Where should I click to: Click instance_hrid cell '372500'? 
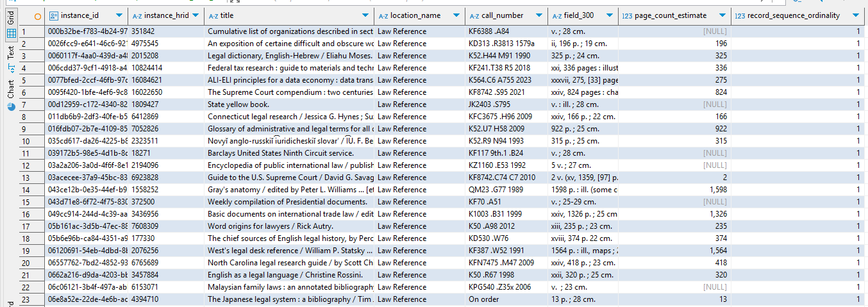(166, 202)
